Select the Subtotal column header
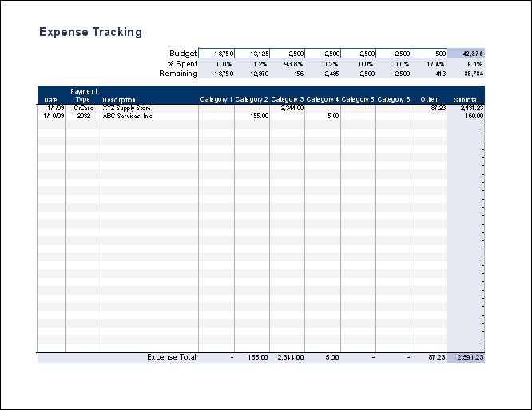This screenshot has width=532, height=410. [466, 99]
